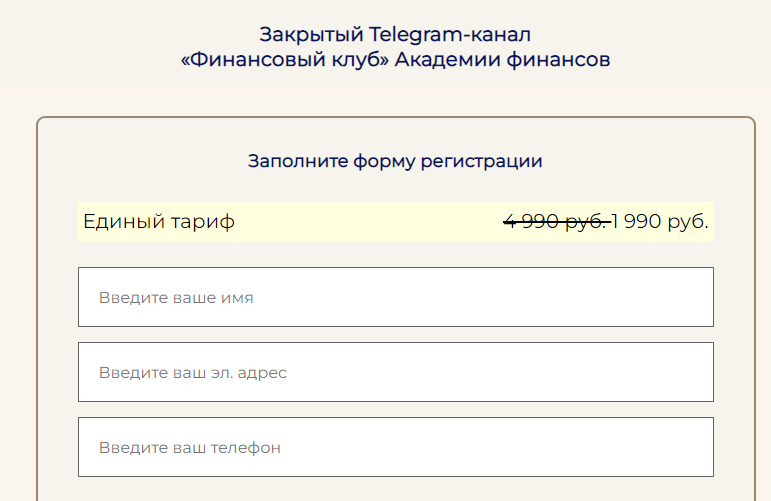The height and width of the screenshot is (501, 771).
Task: Click the 'Заполните форму регистрации' heading
Action: click(395, 161)
